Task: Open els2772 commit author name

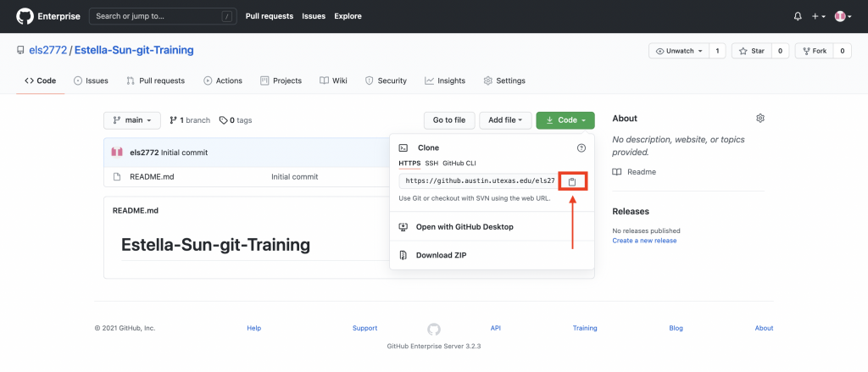Action: 144,153
